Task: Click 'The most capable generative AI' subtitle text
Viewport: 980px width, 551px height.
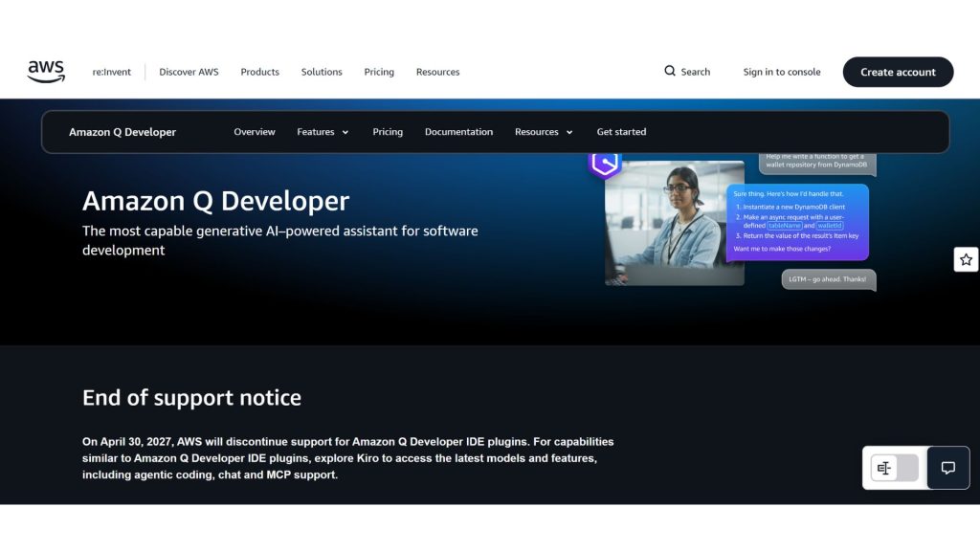Action: pos(280,240)
